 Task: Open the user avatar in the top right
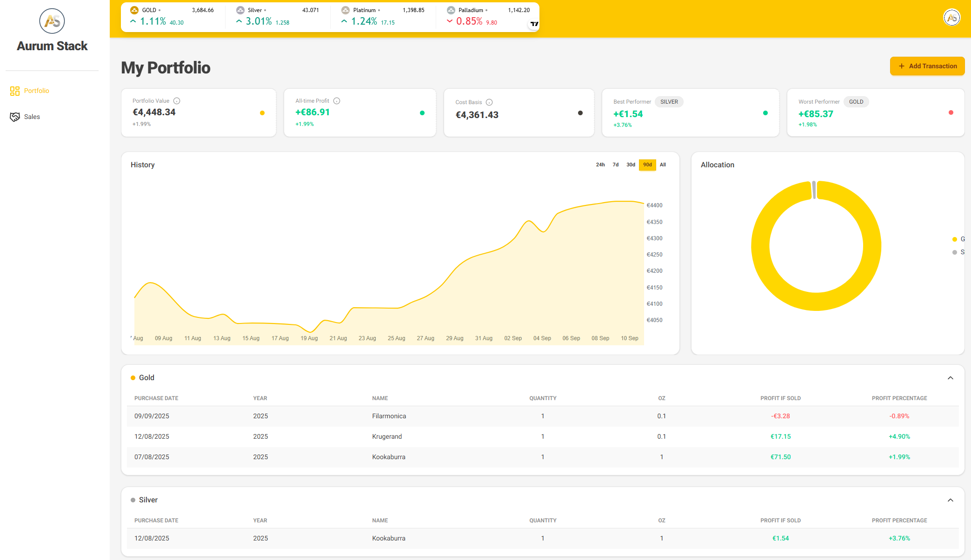click(x=951, y=18)
